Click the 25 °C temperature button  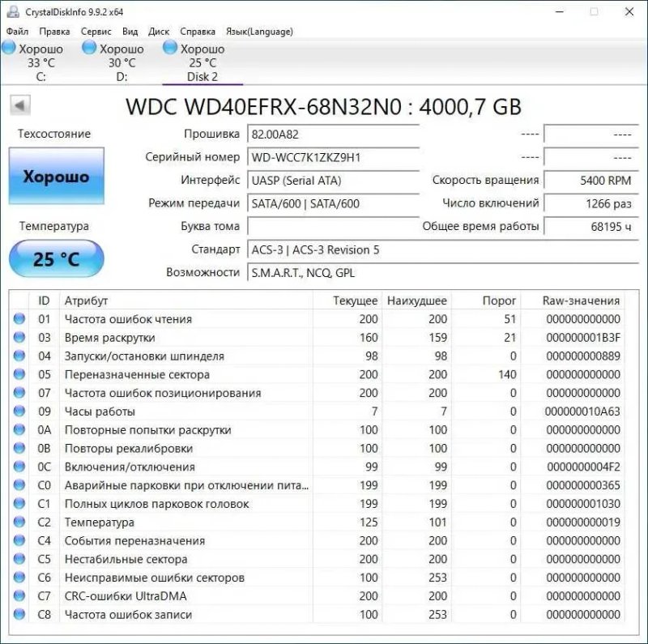[x=56, y=258]
